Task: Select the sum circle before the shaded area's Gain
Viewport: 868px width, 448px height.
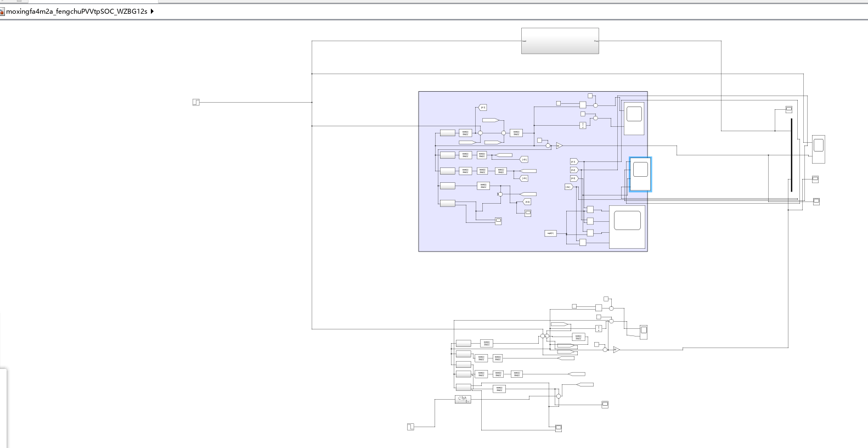Action: tap(548, 145)
